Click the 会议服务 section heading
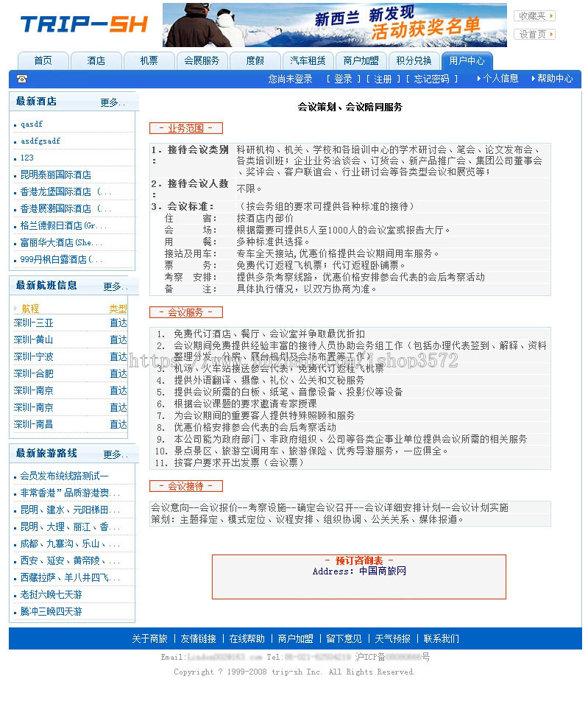The width and height of the screenshot is (588, 718). coord(185,312)
